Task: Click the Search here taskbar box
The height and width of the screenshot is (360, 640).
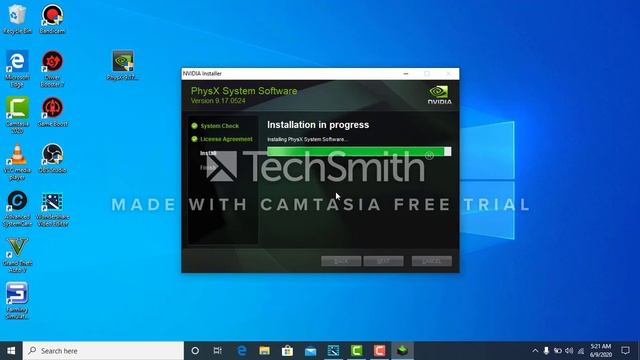Action: click(x=103, y=351)
